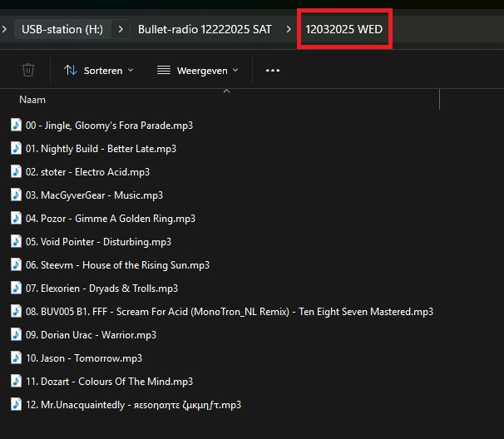Open the Bullet-radio 12222025 SAT breadcrumb
This screenshot has width=504, height=439.
click(205, 29)
